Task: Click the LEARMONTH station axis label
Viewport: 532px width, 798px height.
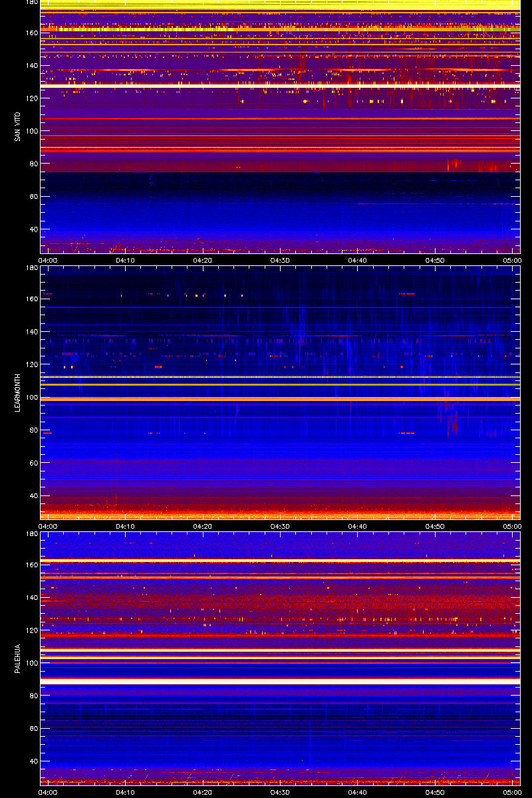Action: pyautogui.click(x=17, y=393)
